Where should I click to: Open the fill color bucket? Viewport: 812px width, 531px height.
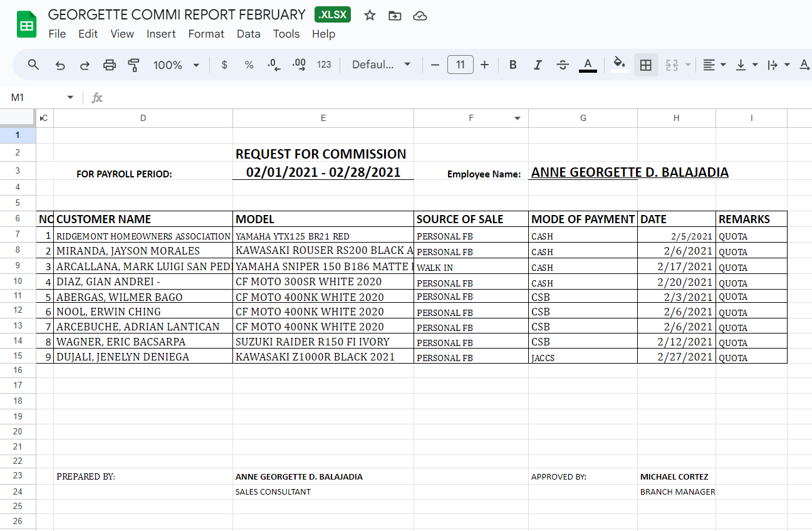tap(620, 65)
